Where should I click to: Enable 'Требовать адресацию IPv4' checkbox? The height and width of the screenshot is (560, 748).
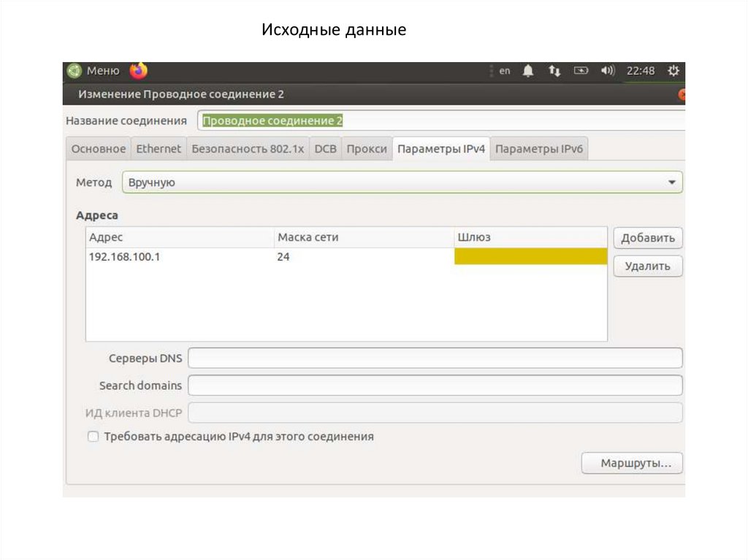point(93,437)
